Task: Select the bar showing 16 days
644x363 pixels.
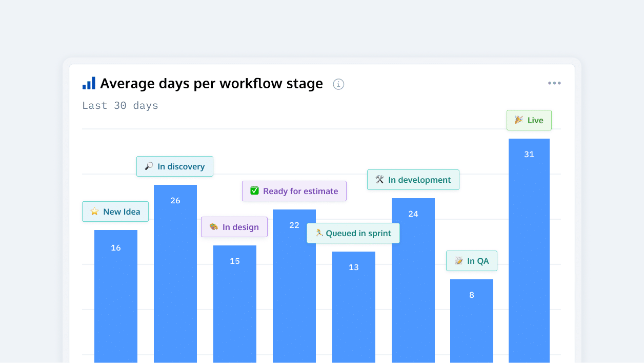Action: [116, 296]
